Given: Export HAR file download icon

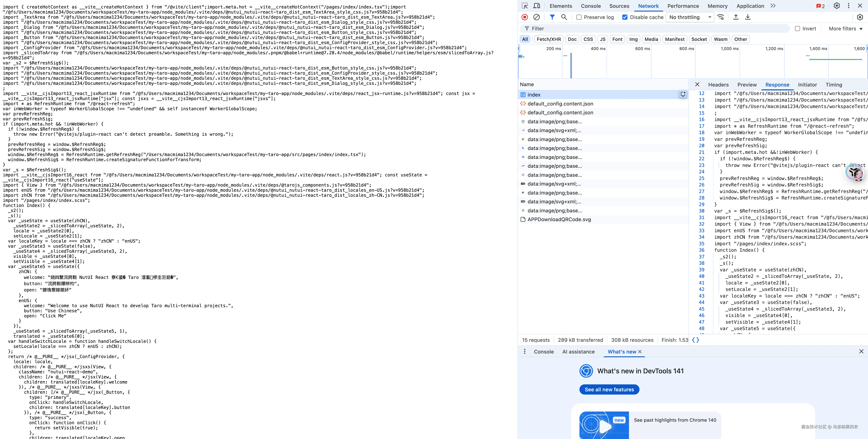Looking at the screenshot, I should click(748, 17).
